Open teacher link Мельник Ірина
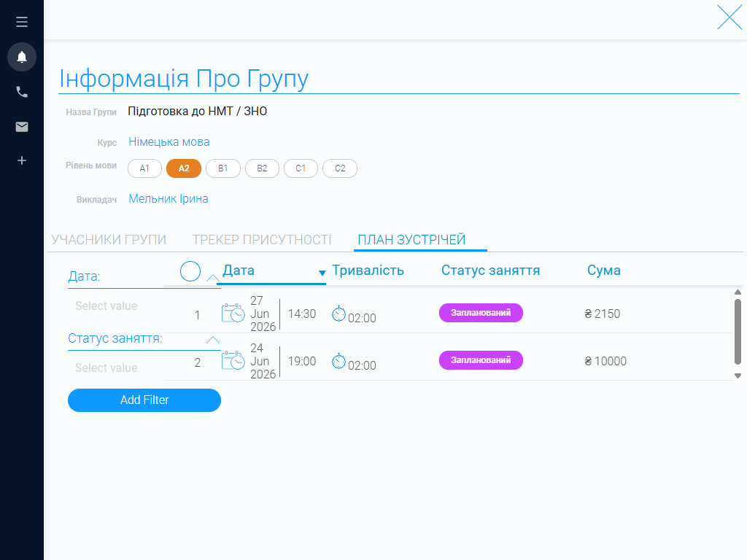Viewport: 747px width, 560px height. 169,198
